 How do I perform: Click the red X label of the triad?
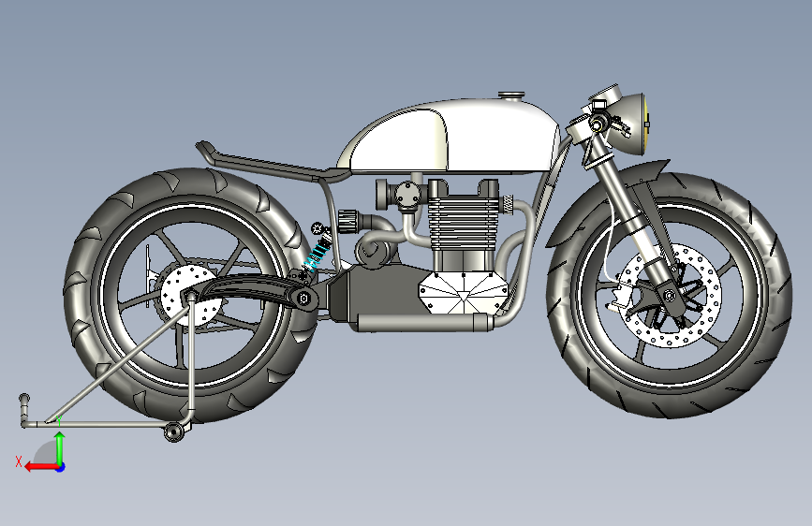click(19, 461)
